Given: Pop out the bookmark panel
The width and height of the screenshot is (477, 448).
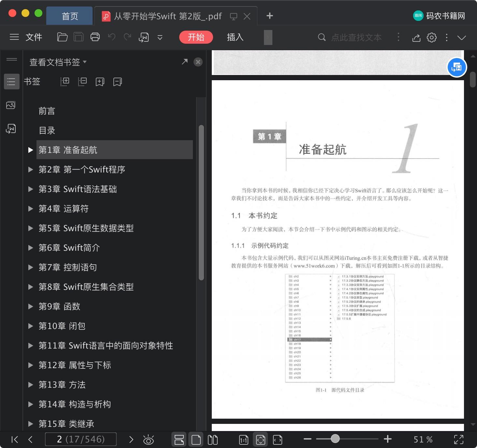Looking at the screenshot, I should coord(185,62).
